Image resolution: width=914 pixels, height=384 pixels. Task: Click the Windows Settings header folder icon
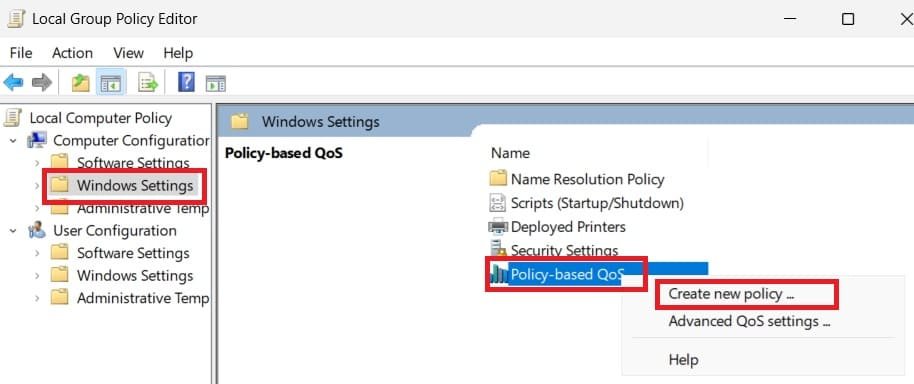(240, 122)
